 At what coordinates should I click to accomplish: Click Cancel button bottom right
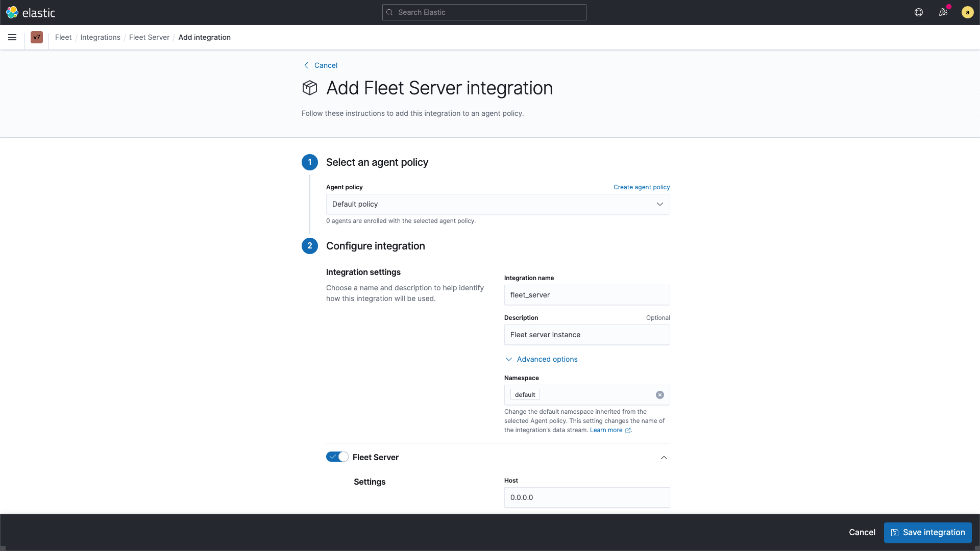[x=862, y=532]
